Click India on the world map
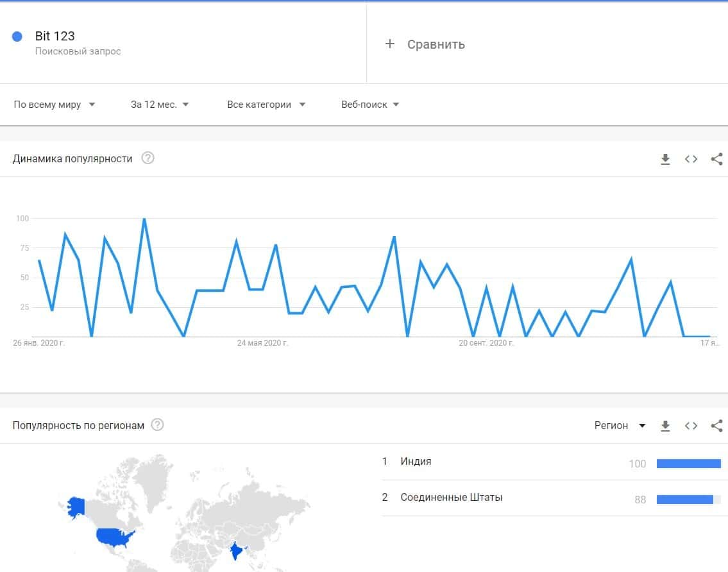The width and height of the screenshot is (728, 572). pos(236,550)
